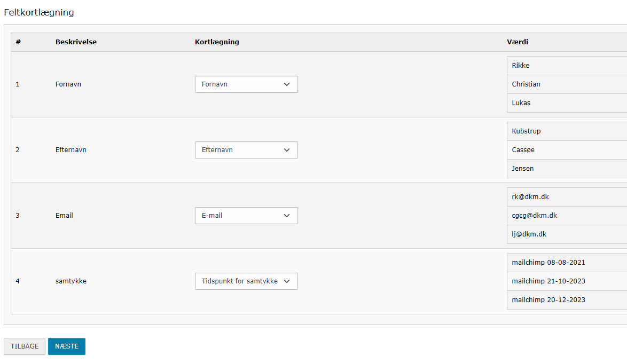This screenshot has height=364, width=627.
Task: Click the Kortlægning column header
Action: [217, 42]
